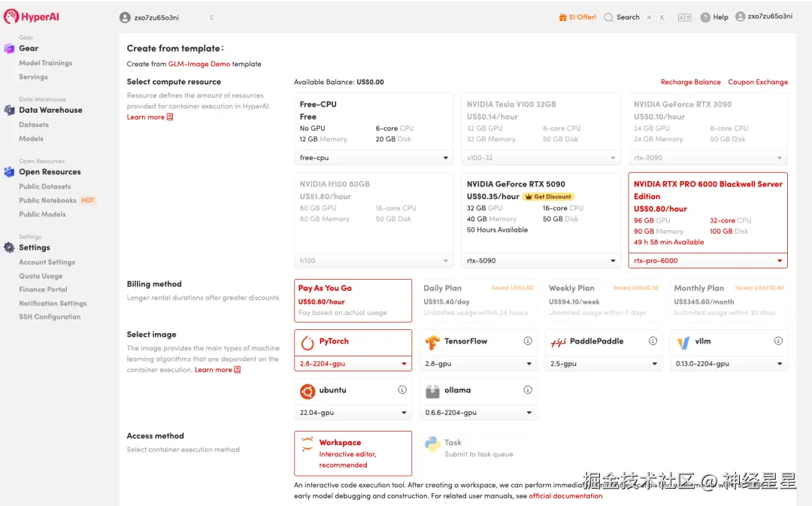812x506 pixels.
Task: Click the Data Warehouse sidebar icon
Action: point(9,110)
